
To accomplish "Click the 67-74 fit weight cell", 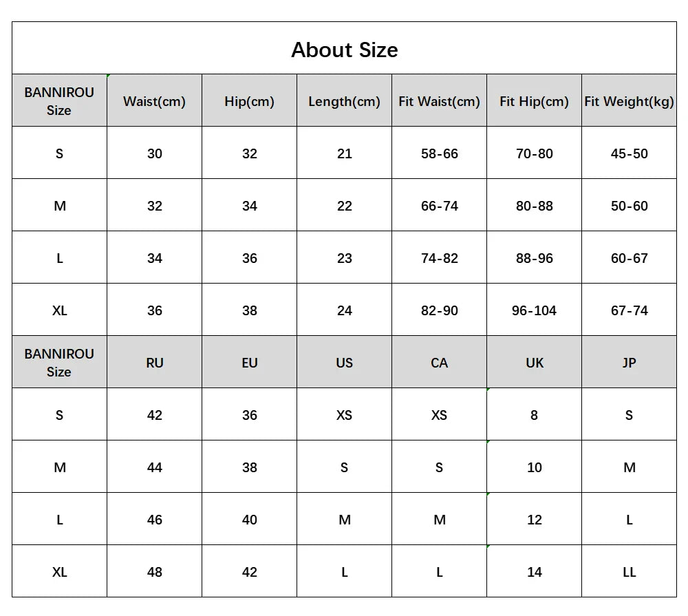I will coord(629,310).
